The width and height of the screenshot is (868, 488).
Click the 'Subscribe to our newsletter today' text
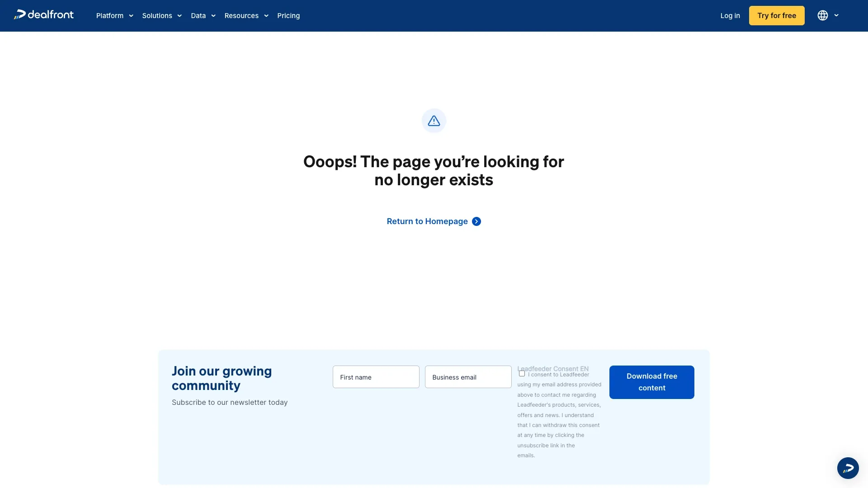pos(230,403)
